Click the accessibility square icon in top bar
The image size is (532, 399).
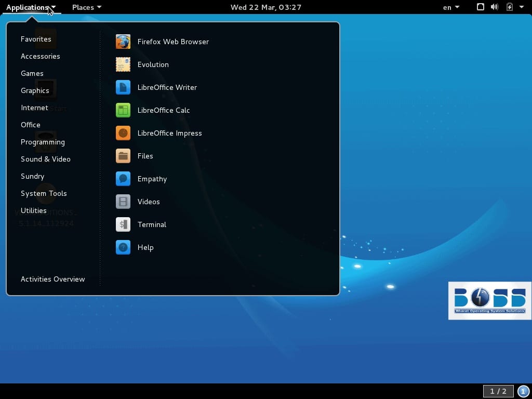tap(480, 7)
